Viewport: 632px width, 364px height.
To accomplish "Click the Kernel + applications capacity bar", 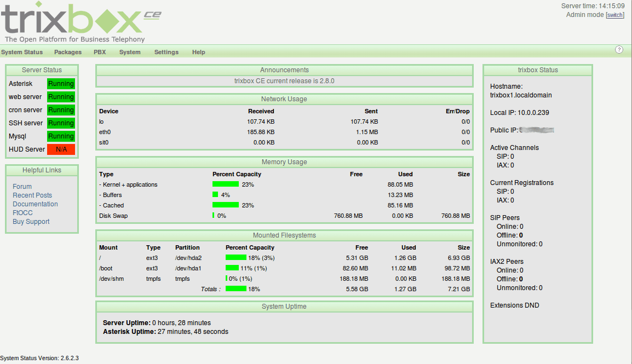I will coord(226,184).
